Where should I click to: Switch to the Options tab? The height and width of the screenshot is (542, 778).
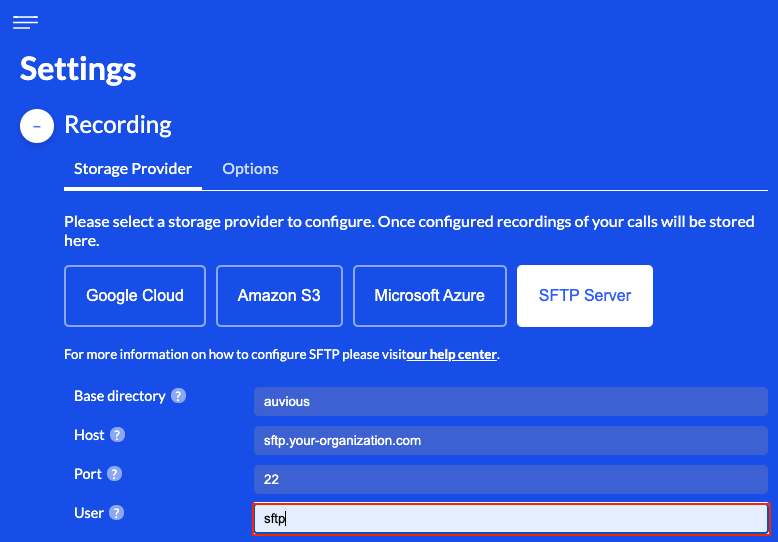tap(250, 169)
